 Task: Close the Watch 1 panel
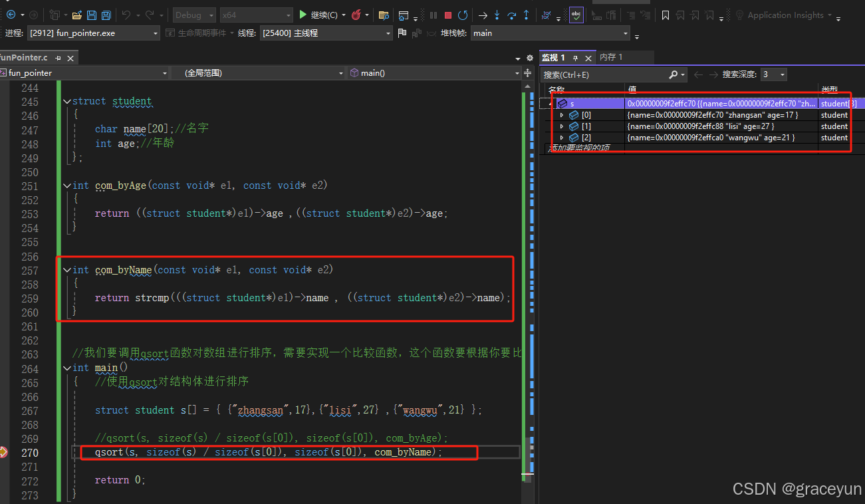click(587, 58)
